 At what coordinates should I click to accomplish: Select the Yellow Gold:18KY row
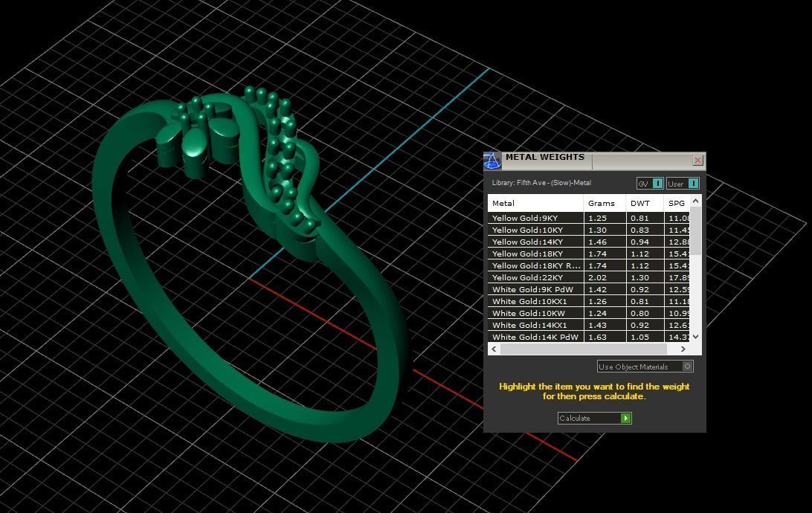pos(588,254)
